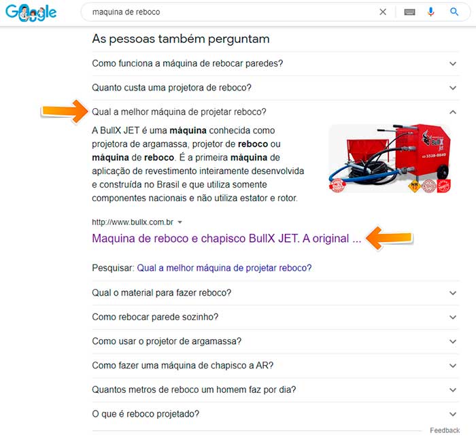Open the on-screen keyboard icon
The width and height of the screenshot is (476, 448).
(409, 12)
